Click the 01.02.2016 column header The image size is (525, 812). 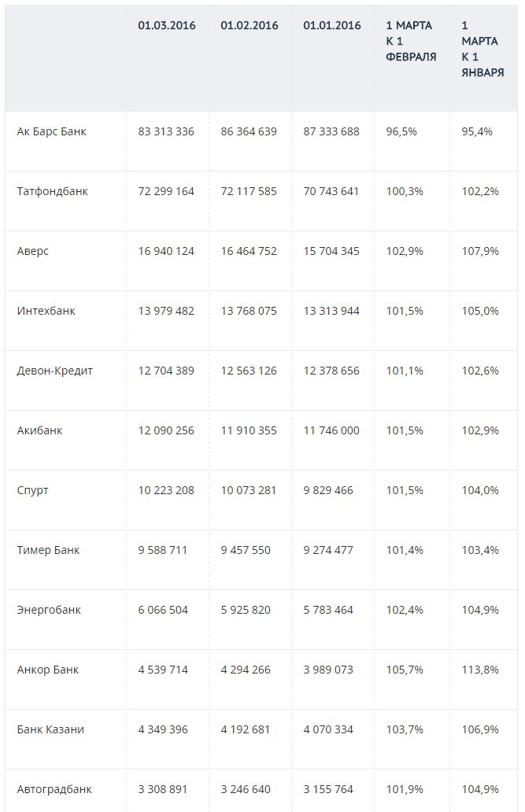click(250, 26)
